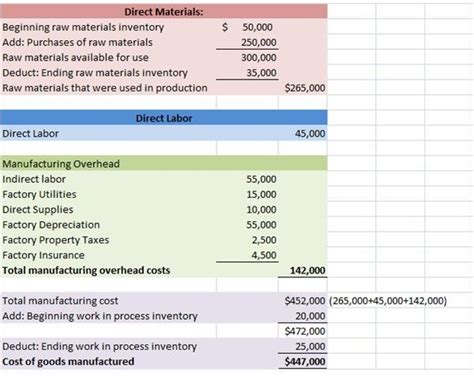Click the Beginning raw materials inventory label
474x379 pixels.
pos(83,27)
